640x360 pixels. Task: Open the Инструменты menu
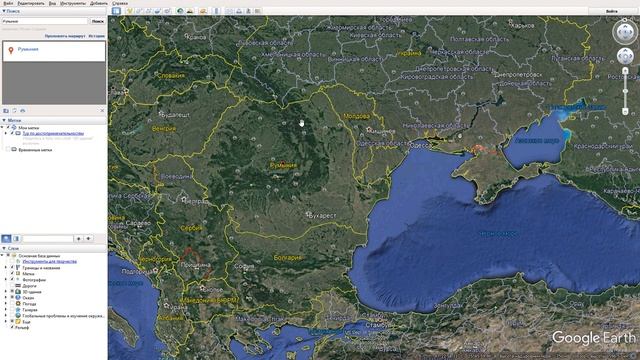click(x=73, y=3)
